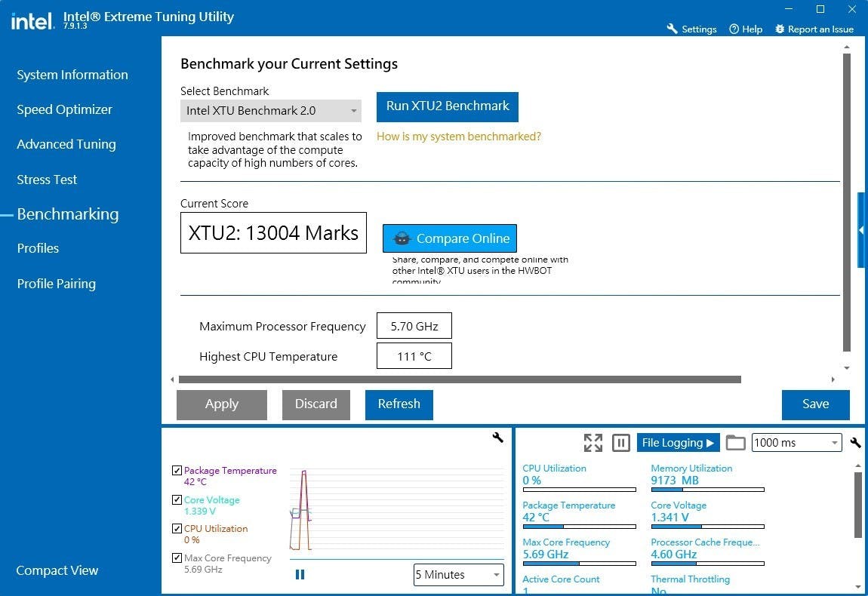This screenshot has width=868, height=596.
Task: Open the Select Benchmark dropdown
Action: point(271,111)
